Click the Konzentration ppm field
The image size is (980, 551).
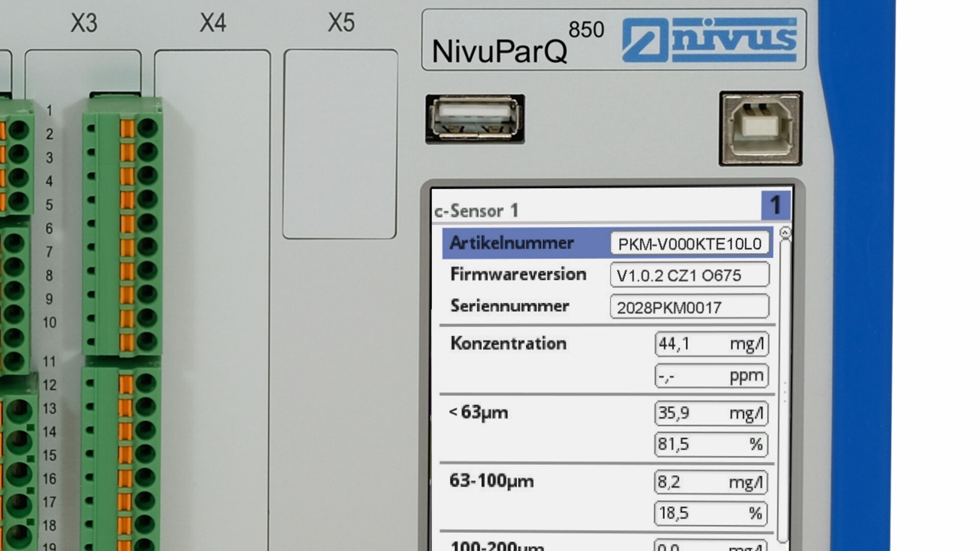click(712, 376)
